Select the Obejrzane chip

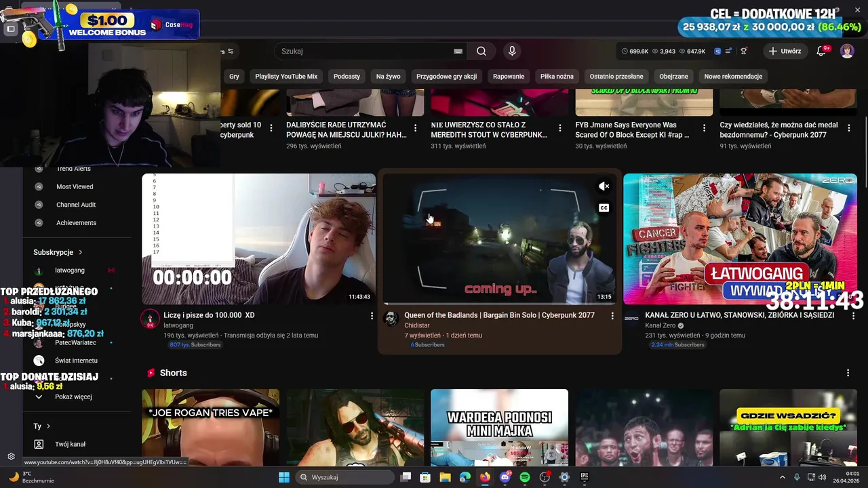pyautogui.click(x=673, y=77)
